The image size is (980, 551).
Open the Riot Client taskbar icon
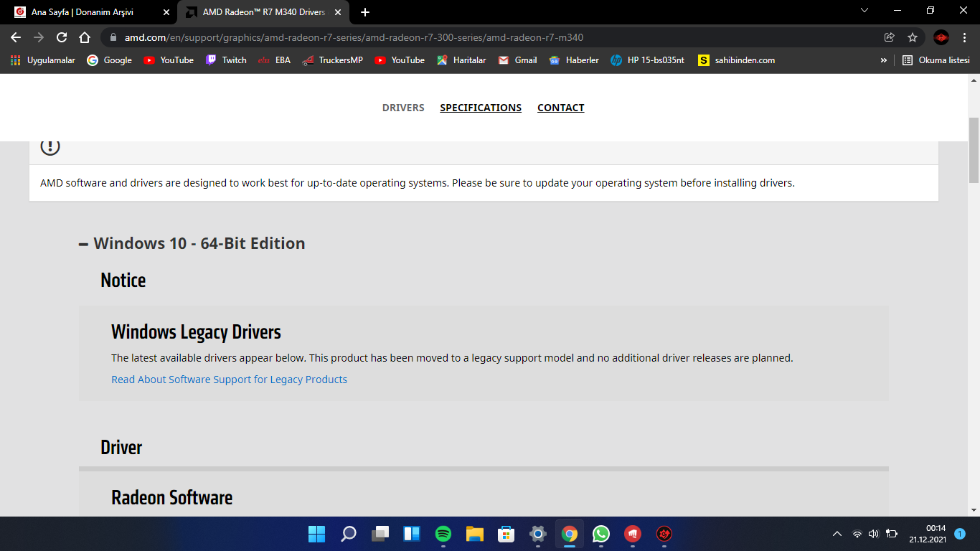tap(633, 534)
